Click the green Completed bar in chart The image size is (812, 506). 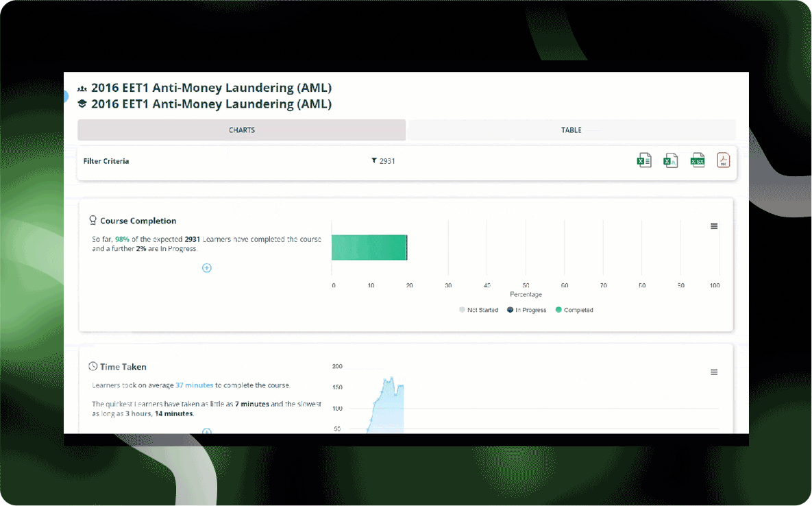pos(369,248)
